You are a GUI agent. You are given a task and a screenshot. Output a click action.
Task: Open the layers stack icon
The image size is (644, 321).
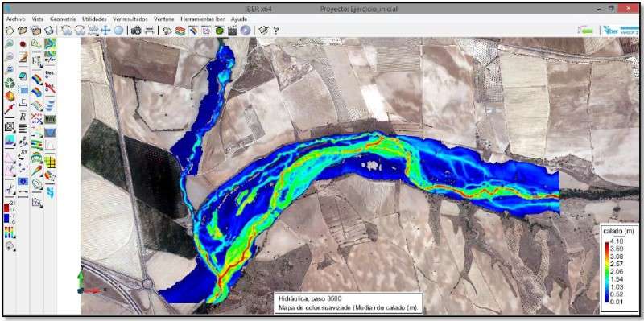(180, 30)
